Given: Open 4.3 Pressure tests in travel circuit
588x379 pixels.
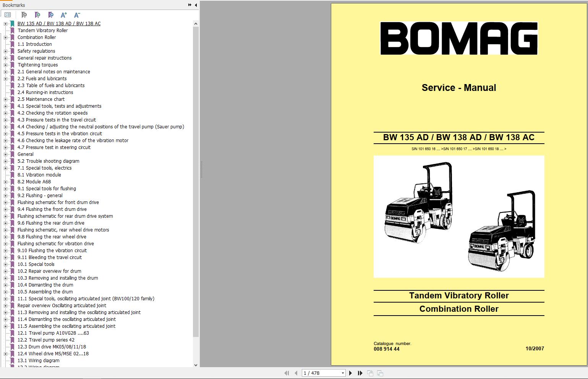Looking at the screenshot, I should 57,120.
